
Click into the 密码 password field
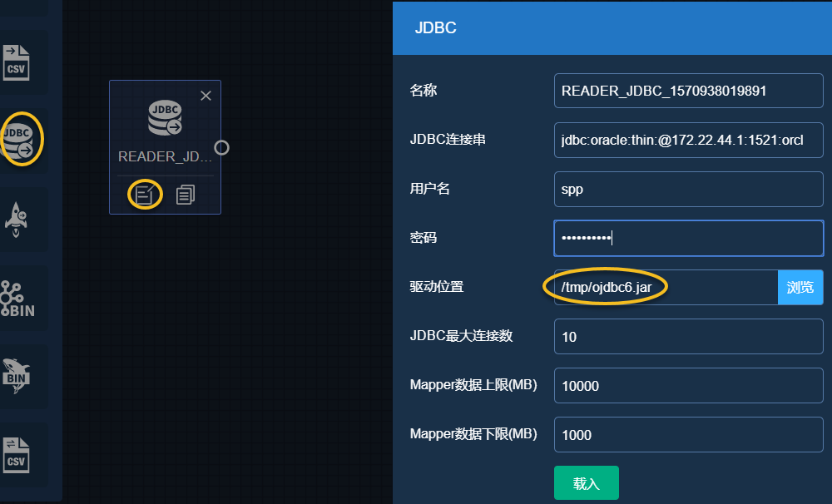click(688, 238)
